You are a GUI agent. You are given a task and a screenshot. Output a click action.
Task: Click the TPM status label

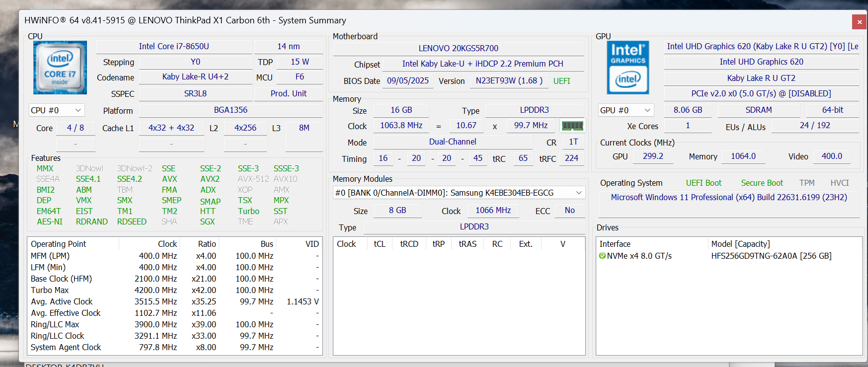click(807, 183)
